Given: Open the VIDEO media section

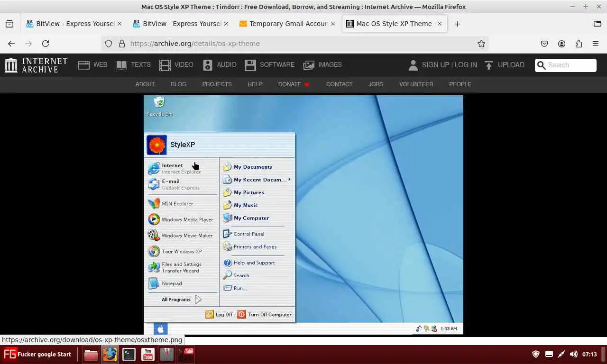Looking at the screenshot, I should click(x=176, y=65).
